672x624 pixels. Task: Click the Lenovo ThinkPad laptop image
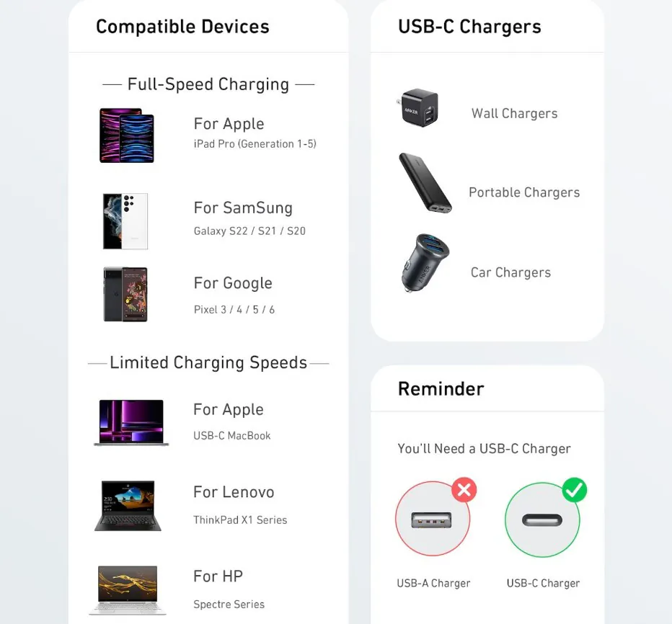tap(128, 506)
